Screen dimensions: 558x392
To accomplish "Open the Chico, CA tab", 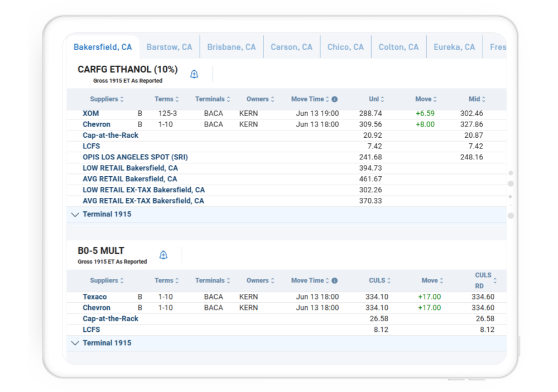I will click(x=345, y=47).
